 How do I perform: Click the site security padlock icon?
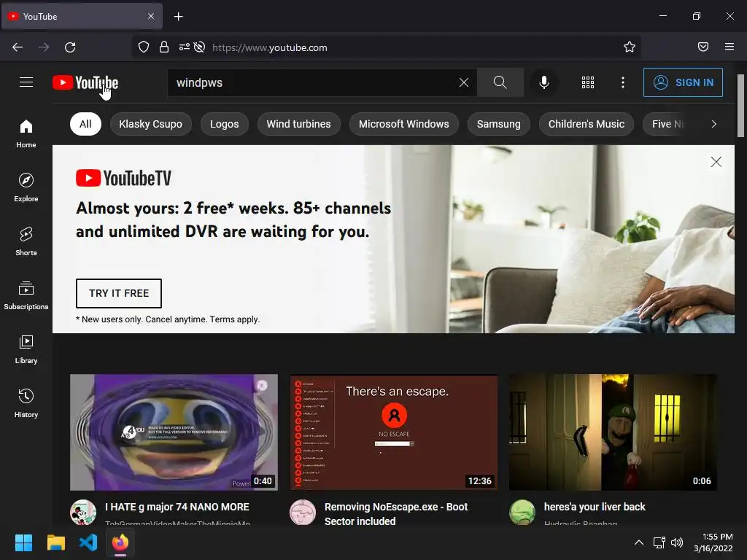click(x=164, y=47)
